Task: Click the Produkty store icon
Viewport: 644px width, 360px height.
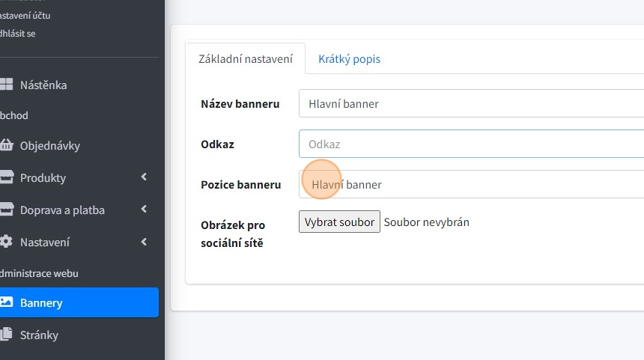Action: pos(7,177)
